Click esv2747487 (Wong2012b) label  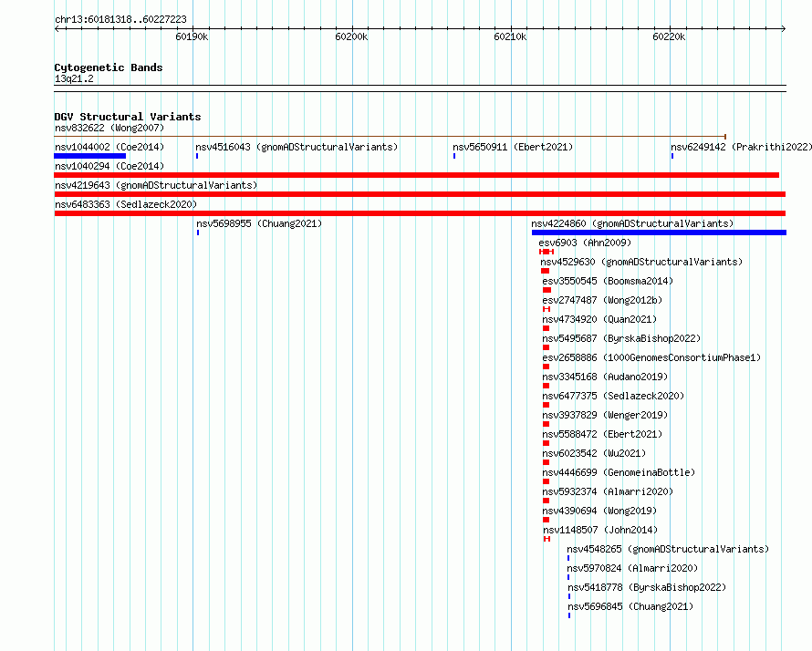(602, 300)
